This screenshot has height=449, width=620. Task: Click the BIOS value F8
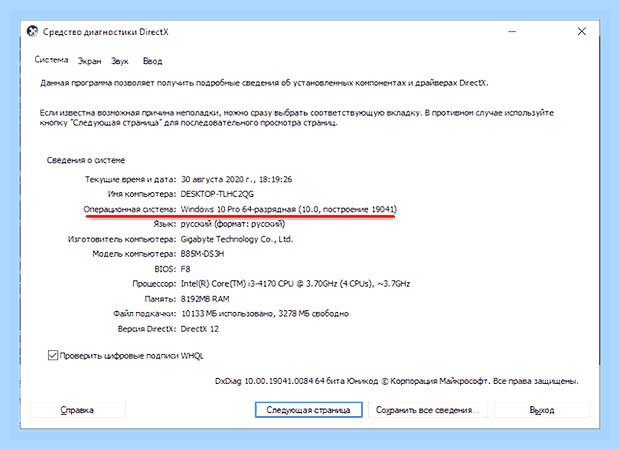(185, 269)
